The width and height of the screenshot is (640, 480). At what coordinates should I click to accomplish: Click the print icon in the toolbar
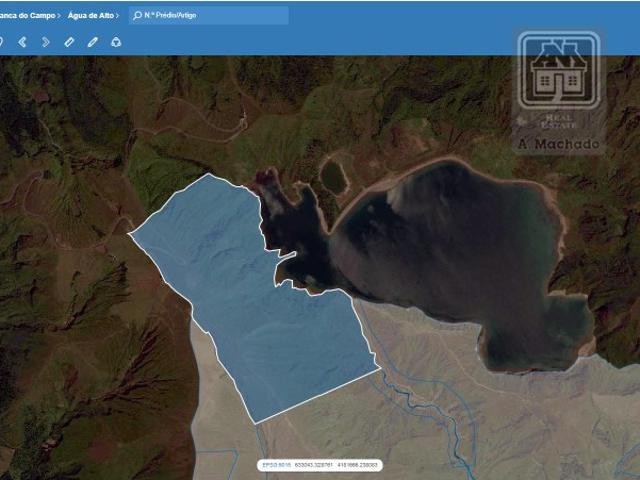116,42
